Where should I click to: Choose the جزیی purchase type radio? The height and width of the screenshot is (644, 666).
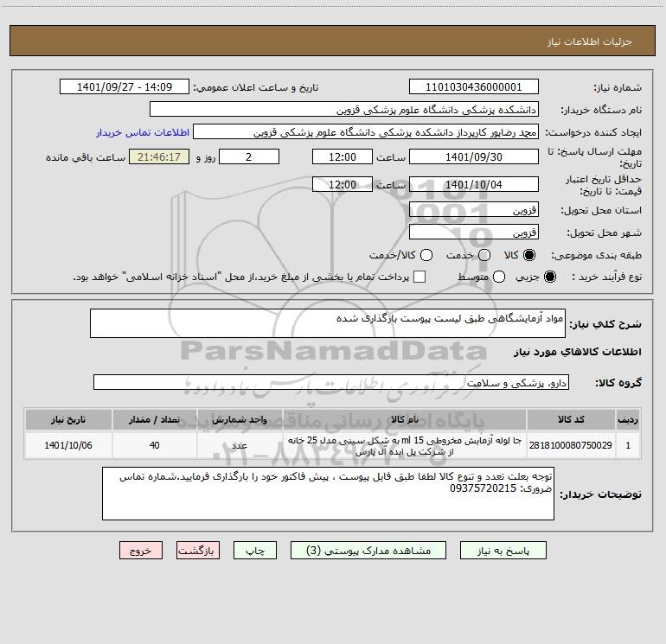tap(549, 277)
